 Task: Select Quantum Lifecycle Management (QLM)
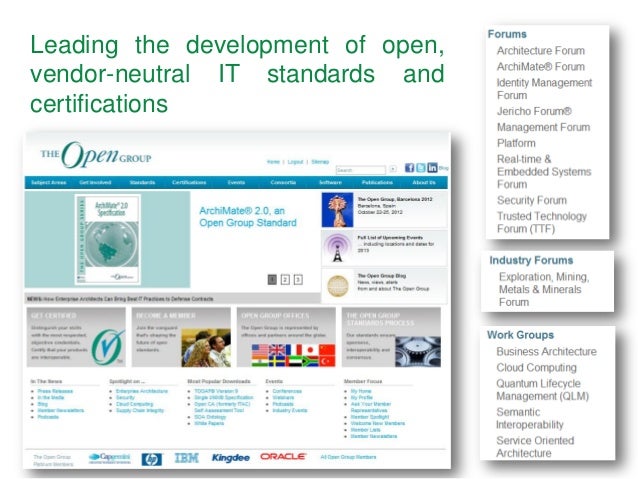tap(542, 389)
